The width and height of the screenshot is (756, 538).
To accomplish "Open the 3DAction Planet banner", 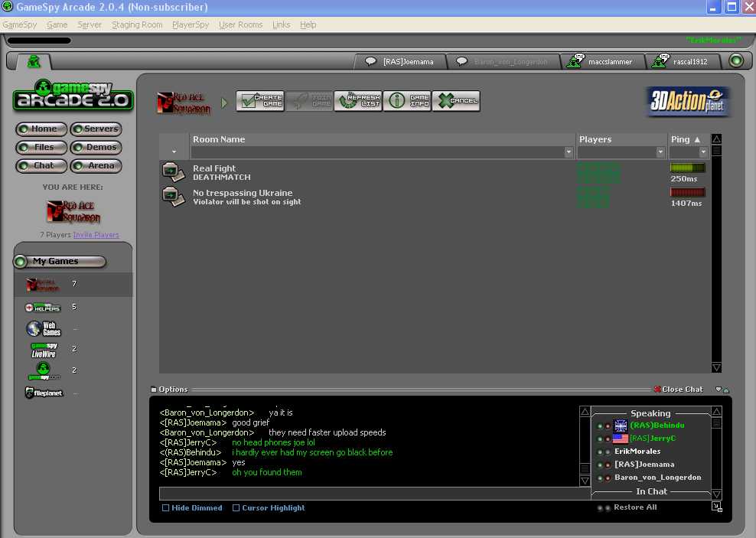I will tap(688, 101).
